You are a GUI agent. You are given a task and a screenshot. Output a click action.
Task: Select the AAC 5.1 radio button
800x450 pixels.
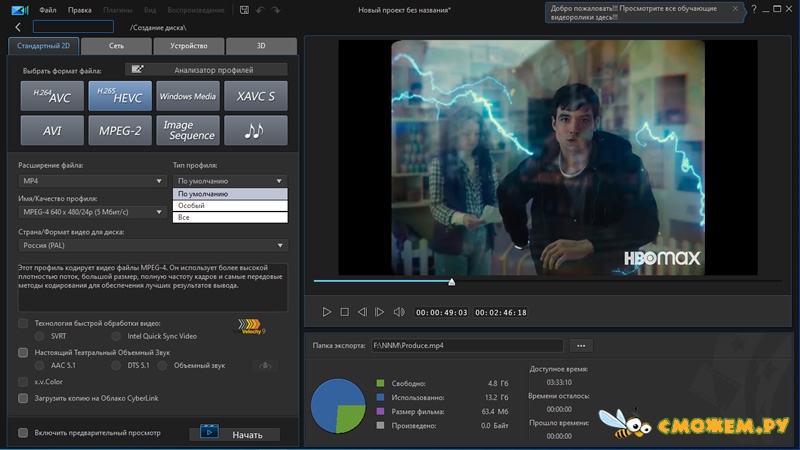39,365
